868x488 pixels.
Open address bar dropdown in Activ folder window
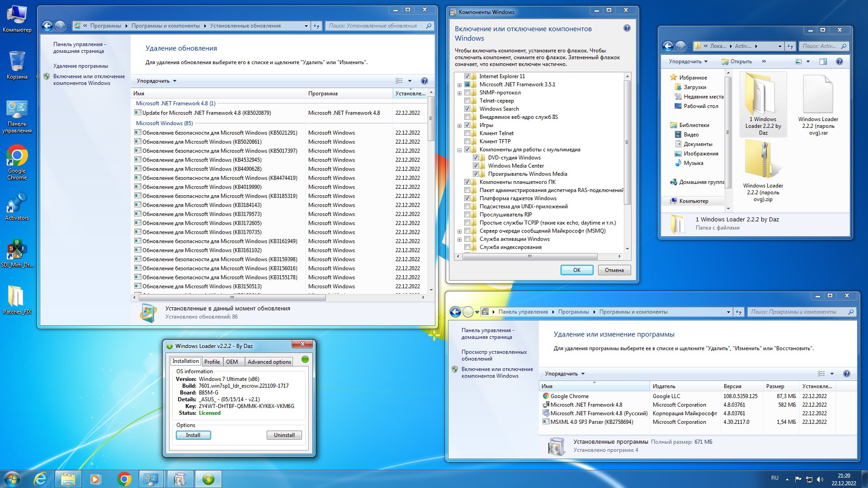tap(779, 46)
